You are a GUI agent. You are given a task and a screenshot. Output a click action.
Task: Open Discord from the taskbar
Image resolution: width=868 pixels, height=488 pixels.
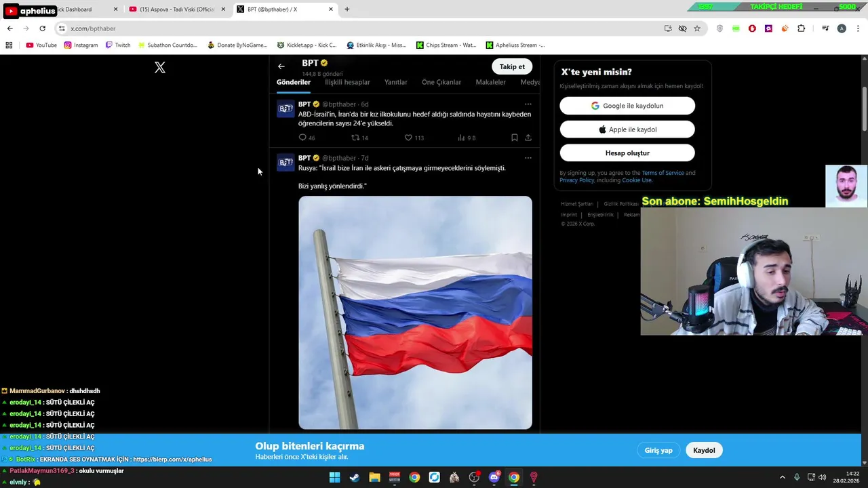pos(494,477)
